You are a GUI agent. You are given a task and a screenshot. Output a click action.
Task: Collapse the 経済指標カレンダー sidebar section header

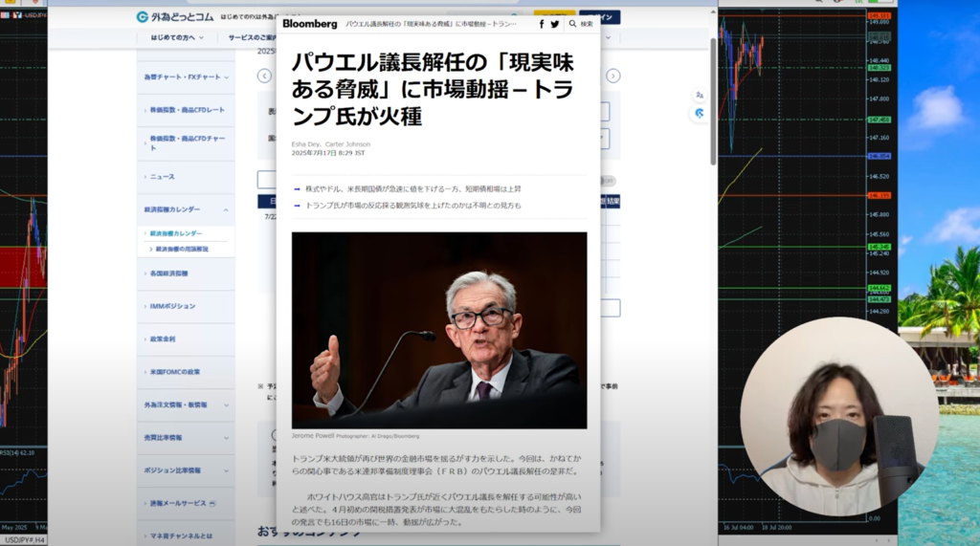click(x=186, y=209)
